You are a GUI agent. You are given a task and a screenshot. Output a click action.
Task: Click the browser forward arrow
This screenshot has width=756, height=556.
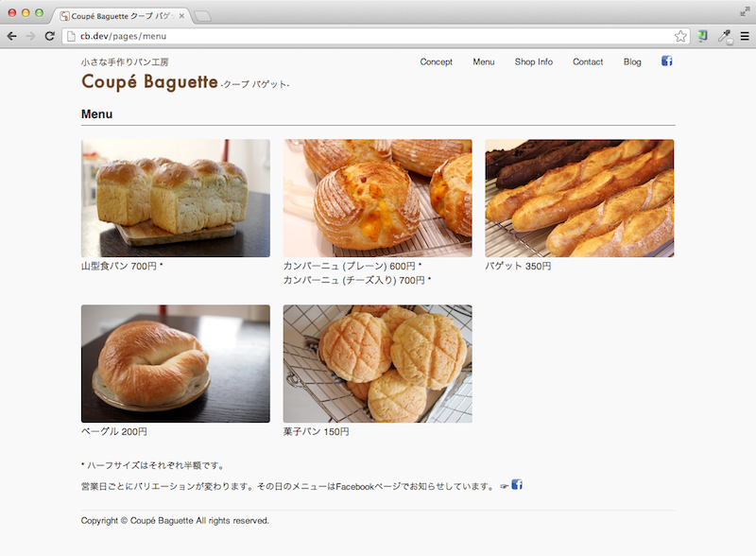pos(30,36)
